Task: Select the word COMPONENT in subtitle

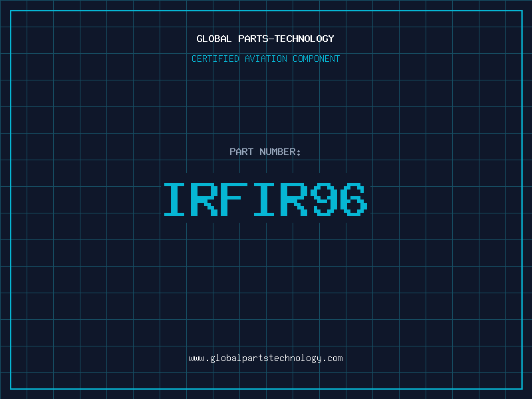Action: pos(317,59)
